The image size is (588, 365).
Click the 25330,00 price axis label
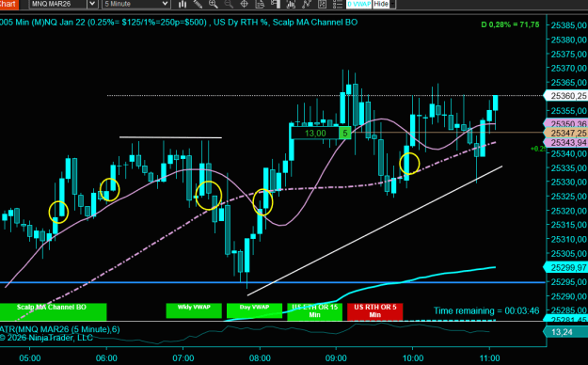tap(569, 182)
